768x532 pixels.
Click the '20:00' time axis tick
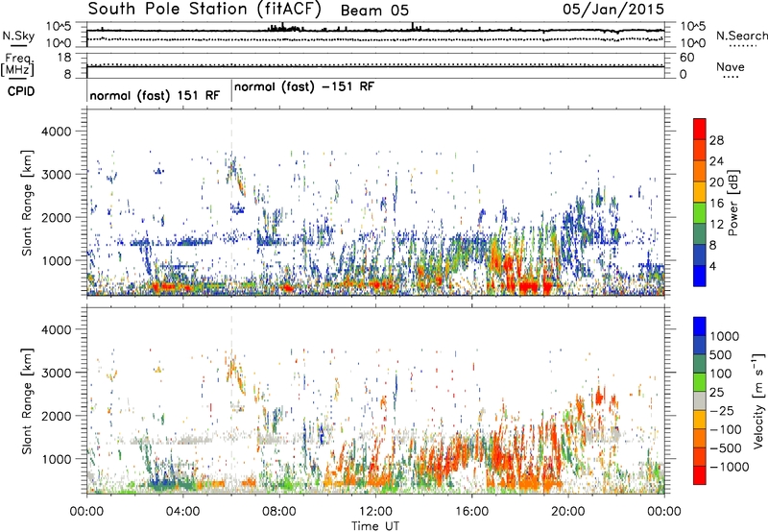[568, 512]
